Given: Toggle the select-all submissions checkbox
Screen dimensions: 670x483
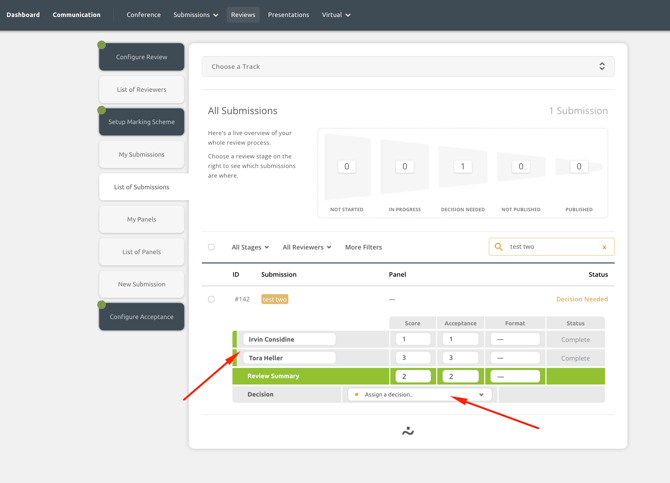Looking at the screenshot, I should 211,247.
